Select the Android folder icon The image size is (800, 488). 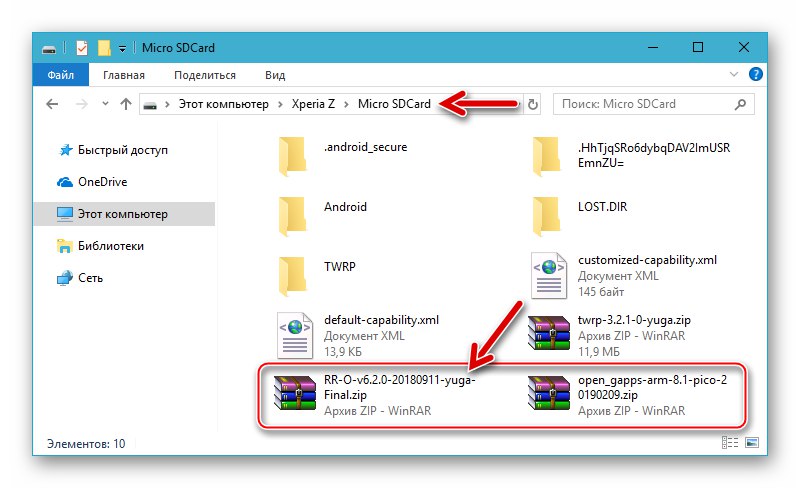(293, 216)
